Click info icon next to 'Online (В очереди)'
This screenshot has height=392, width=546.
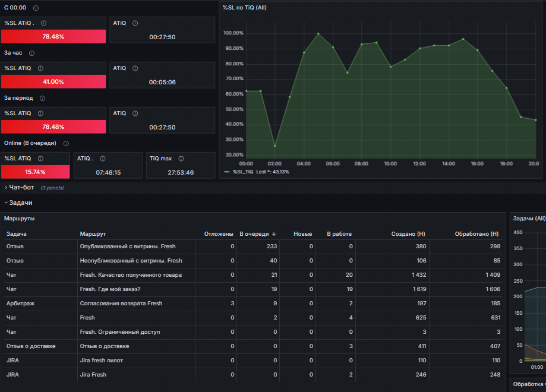(x=66, y=143)
